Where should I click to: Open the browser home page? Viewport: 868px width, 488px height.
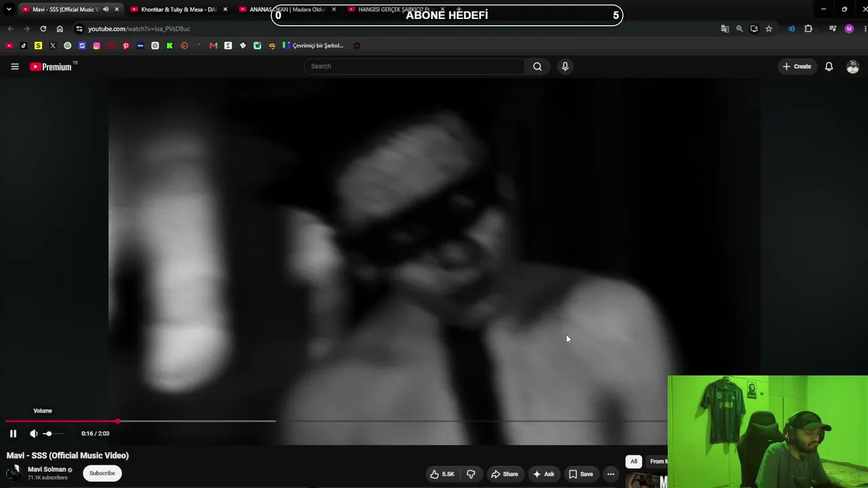tap(60, 28)
